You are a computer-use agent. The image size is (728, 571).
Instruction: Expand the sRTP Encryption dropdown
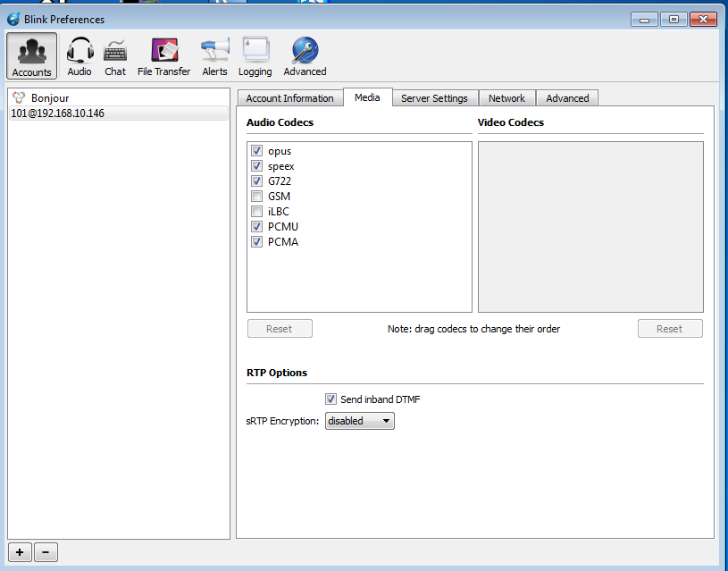359,421
